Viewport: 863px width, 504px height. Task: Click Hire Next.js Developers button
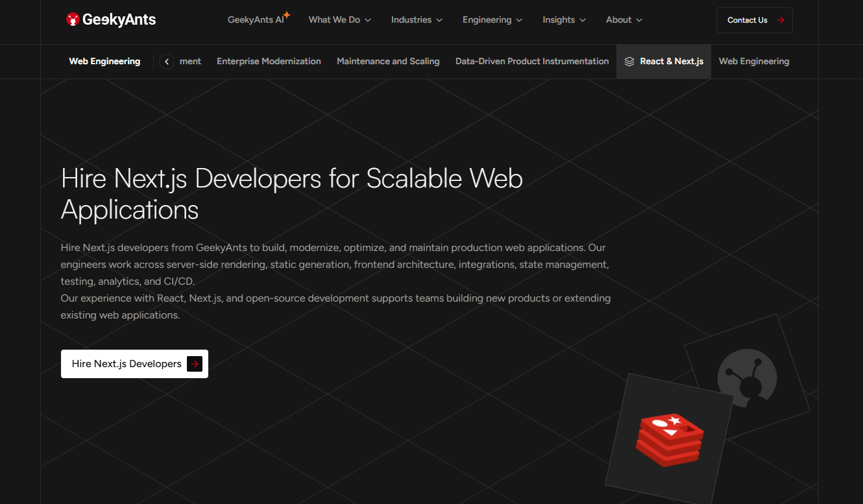[x=134, y=364]
